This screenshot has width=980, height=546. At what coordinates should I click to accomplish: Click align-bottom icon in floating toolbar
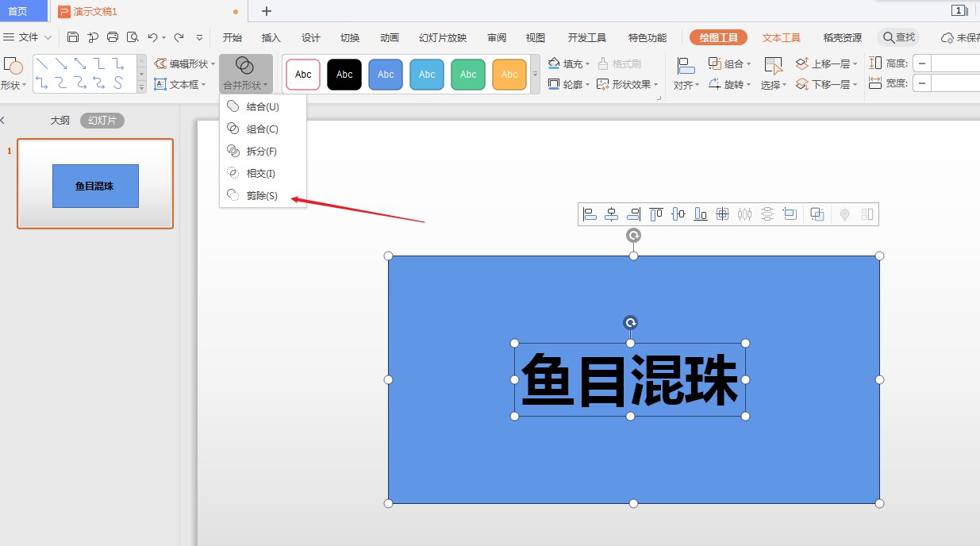pyautogui.click(x=700, y=213)
